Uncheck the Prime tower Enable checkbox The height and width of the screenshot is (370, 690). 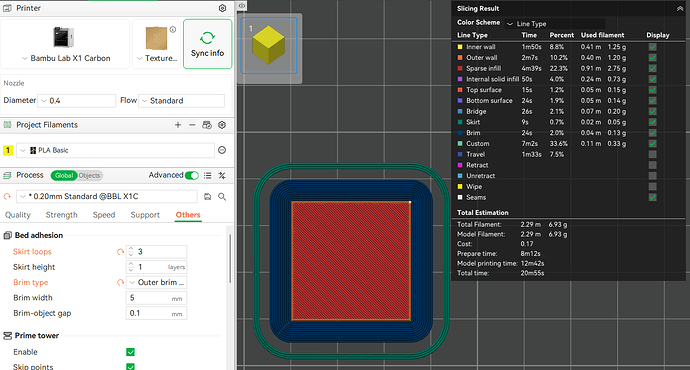pyautogui.click(x=130, y=352)
